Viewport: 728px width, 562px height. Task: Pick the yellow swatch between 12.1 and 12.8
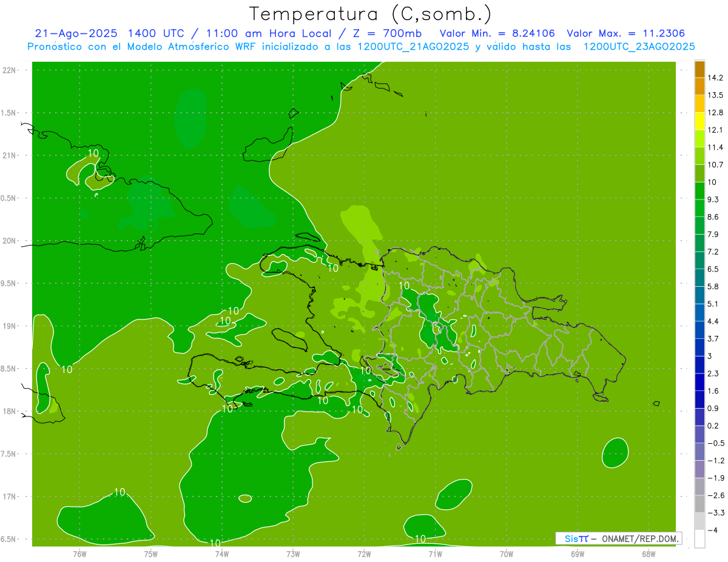point(699,121)
